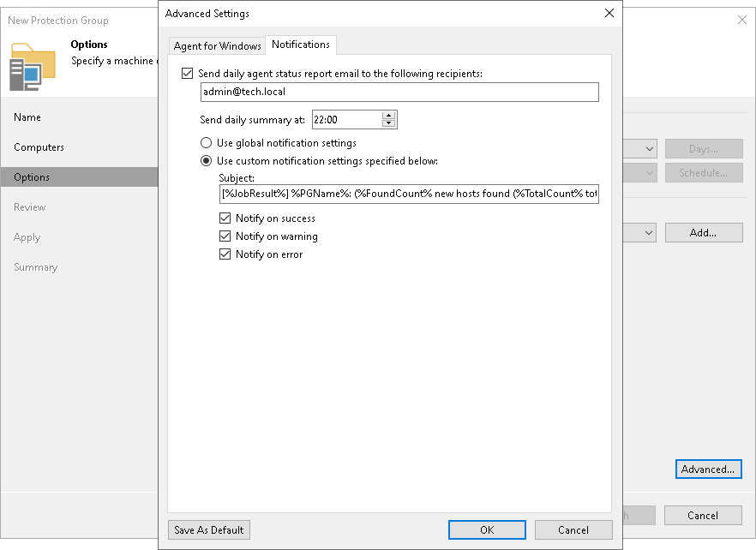Viewport: 756px width, 550px height.
Task: Confirm settings with the OK button
Action: [x=486, y=529]
